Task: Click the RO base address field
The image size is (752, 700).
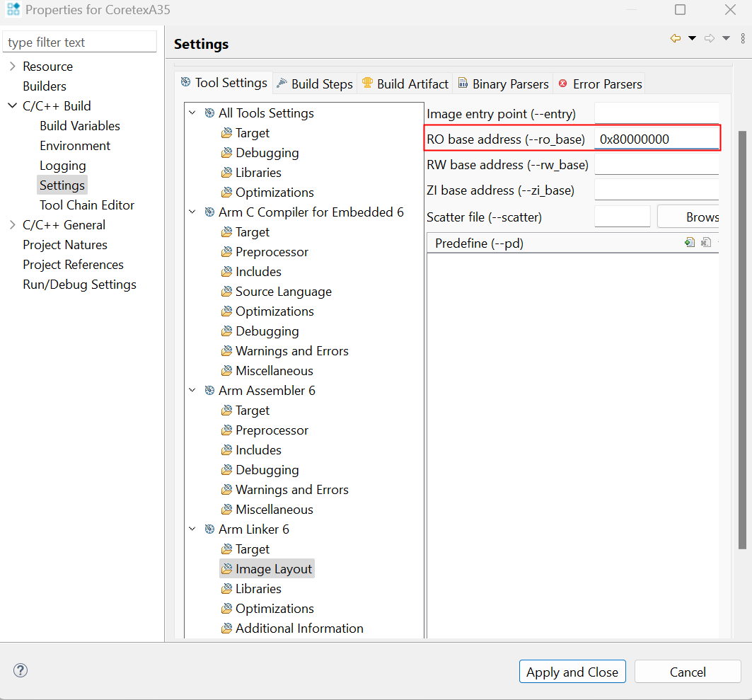Action: pyautogui.click(x=656, y=139)
